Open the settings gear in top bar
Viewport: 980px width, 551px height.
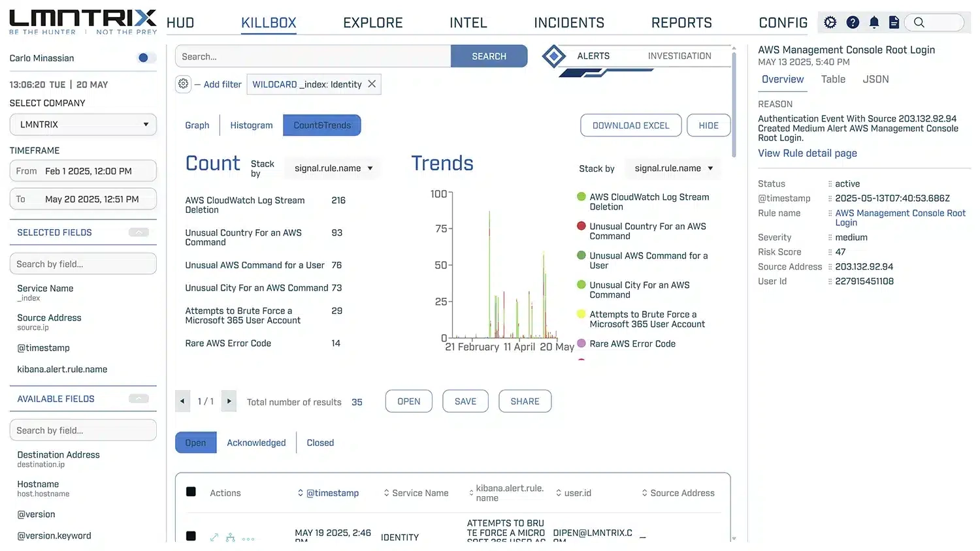[x=830, y=22]
